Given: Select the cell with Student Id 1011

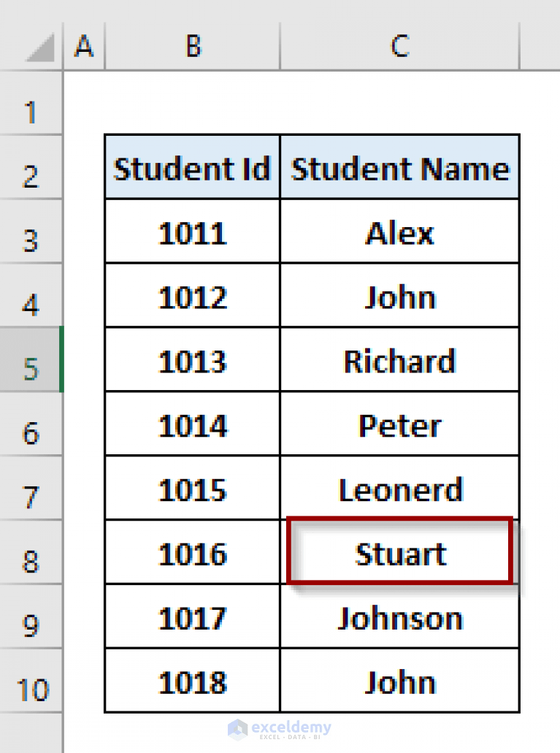Looking at the screenshot, I should click(192, 232).
